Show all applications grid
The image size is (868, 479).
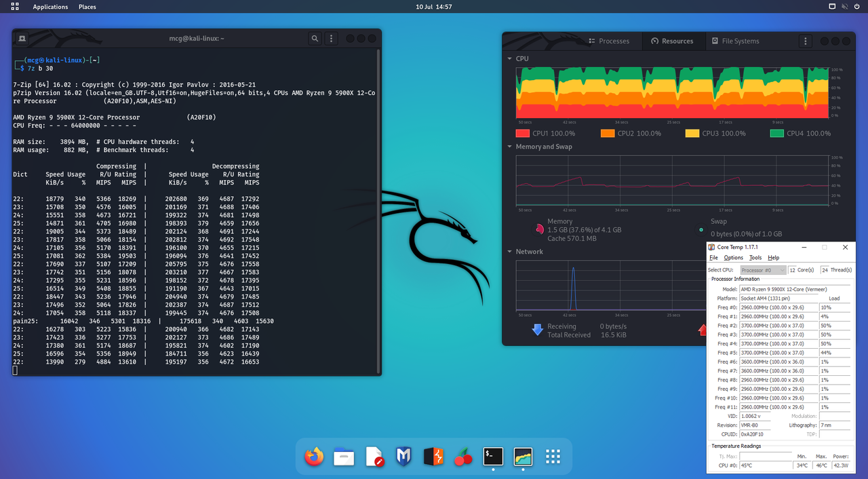[x=553, y=457]
